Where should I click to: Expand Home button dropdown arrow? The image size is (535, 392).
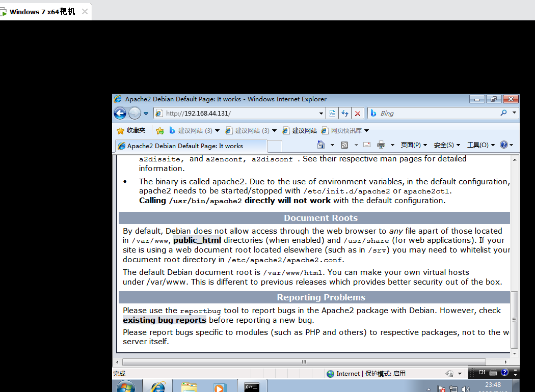(332, 145)
